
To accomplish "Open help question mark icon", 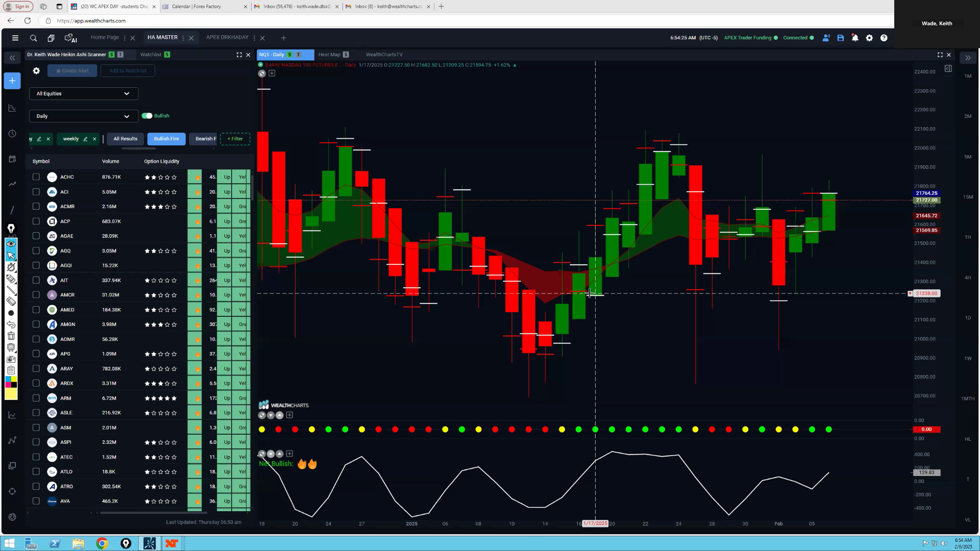I will coord(884,38).
